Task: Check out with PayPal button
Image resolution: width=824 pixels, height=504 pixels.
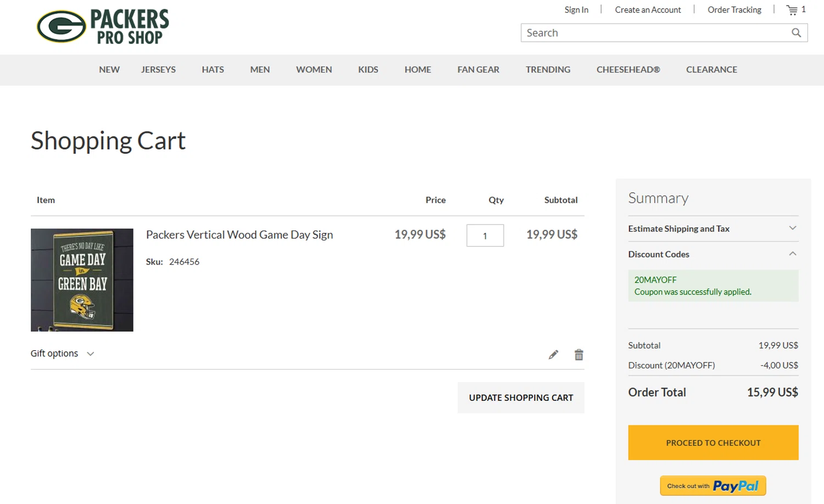Action: pos(713,486)
